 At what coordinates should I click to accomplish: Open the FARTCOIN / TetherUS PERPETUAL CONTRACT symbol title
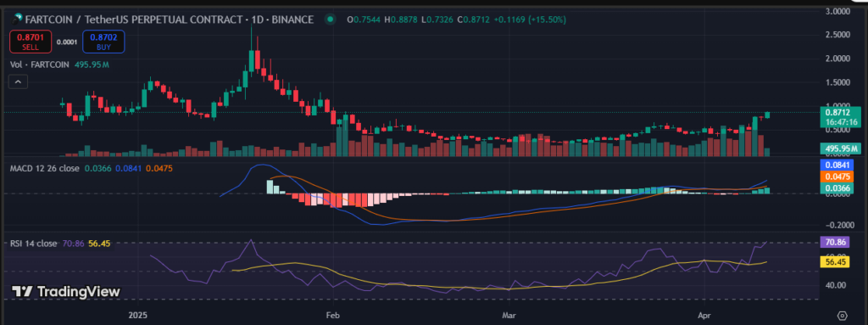[x=169, y=20]
